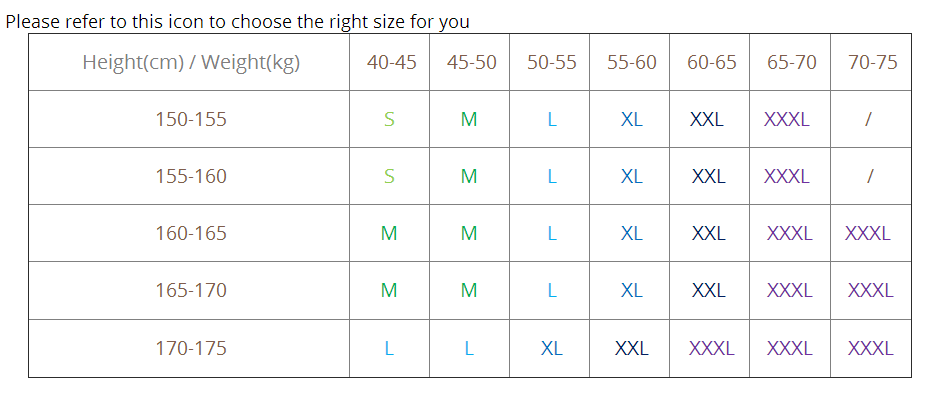Click the XXL size in the 165-170 row
The height and width of the screenshot is (410, 933).
point(708,290)
